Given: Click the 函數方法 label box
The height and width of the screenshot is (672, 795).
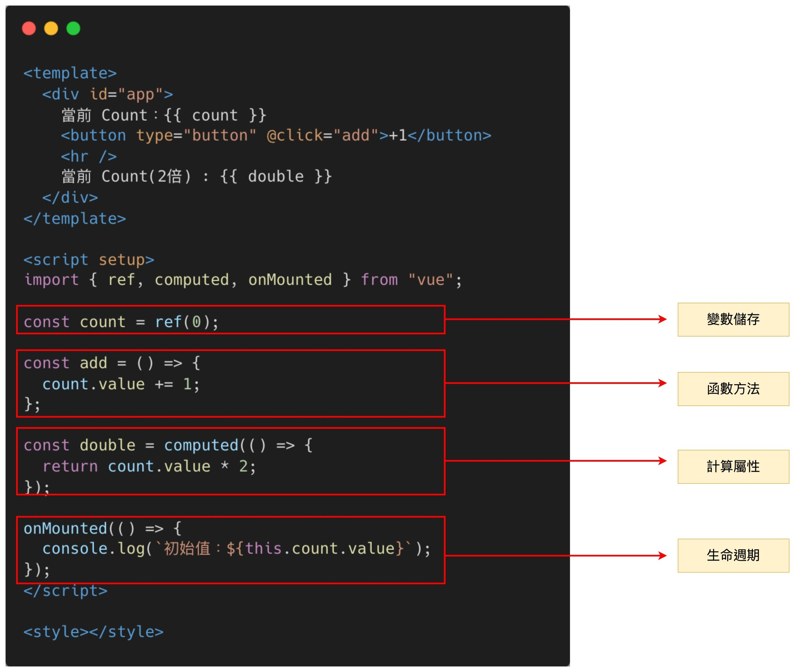Looking at the screenshot, I should [x=734, y=389].
